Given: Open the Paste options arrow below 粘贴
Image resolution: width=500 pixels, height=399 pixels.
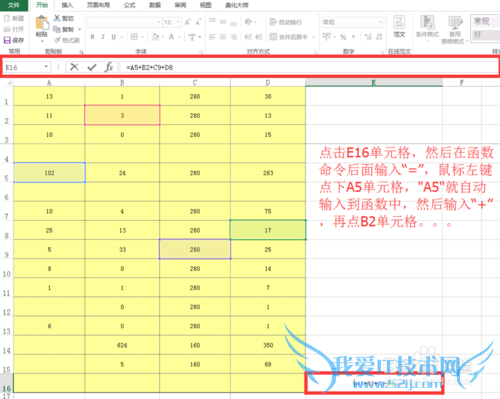Looking at the screenshot, I should point(42,41).
